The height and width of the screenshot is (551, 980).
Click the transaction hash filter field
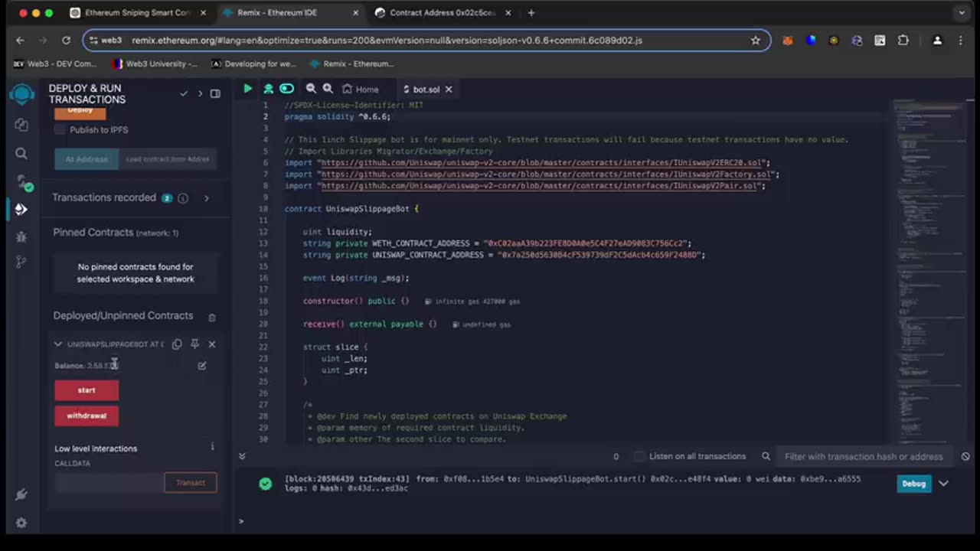(867, 456)
